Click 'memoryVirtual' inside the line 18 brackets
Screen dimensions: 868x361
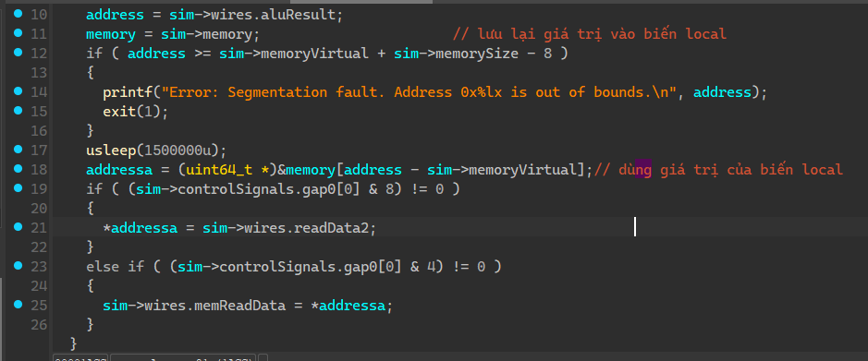(522, 170)
